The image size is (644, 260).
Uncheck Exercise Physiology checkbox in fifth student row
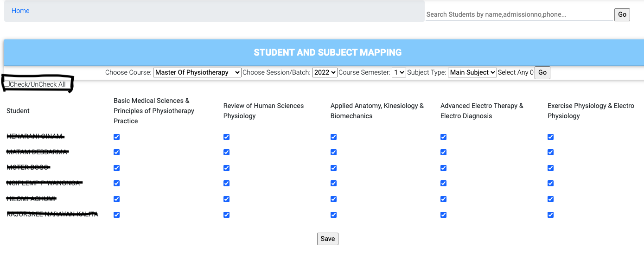(550, 199)
